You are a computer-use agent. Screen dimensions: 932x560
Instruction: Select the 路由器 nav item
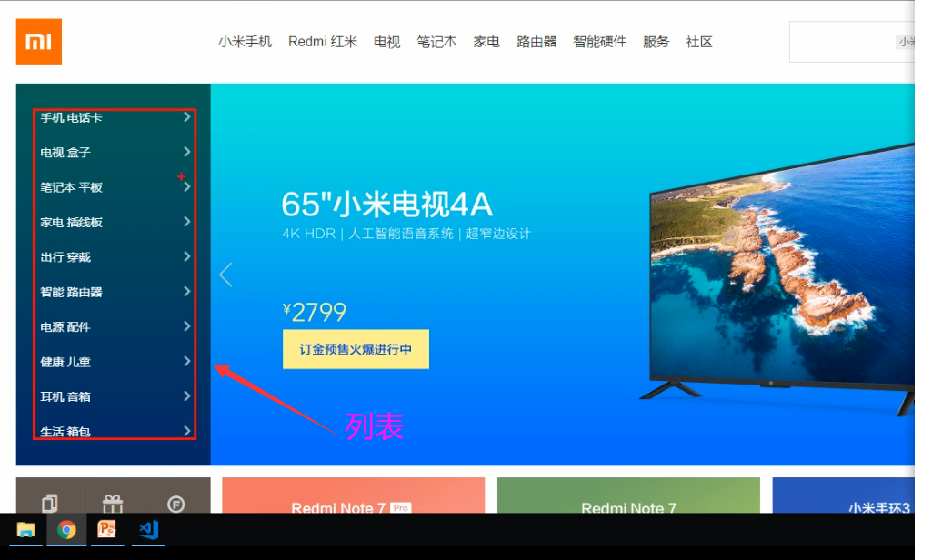point(536,42)
